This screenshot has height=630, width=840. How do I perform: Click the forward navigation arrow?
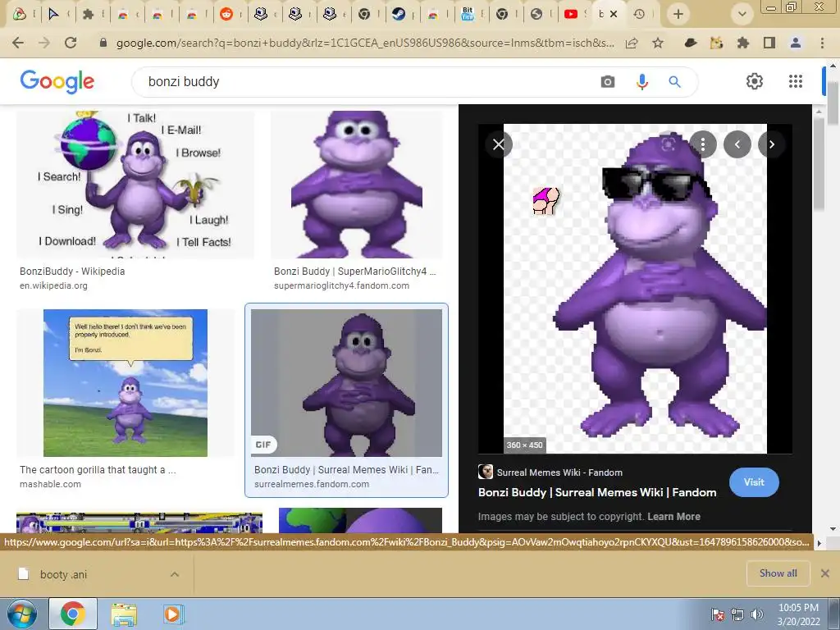[x=44, y=43]
